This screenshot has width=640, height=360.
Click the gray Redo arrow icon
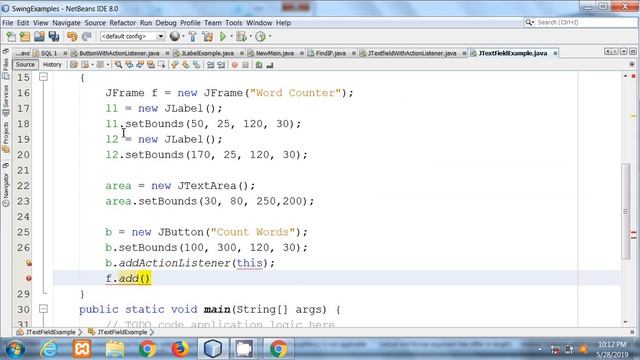click(x=87, y=37)
